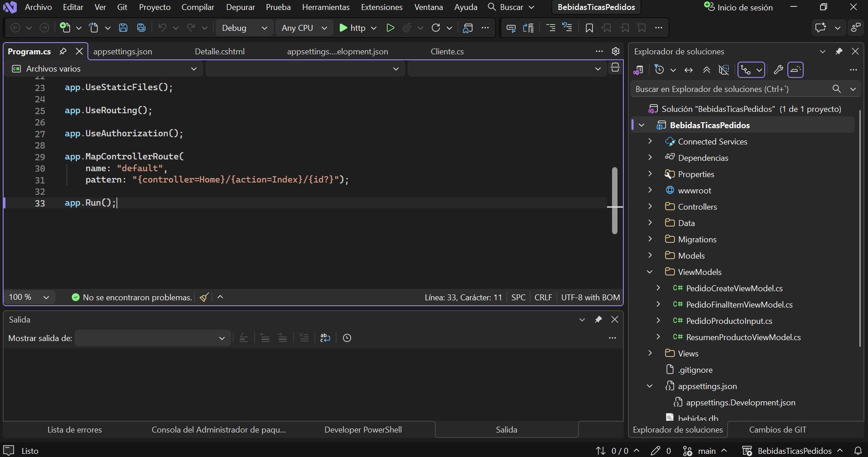This screenshot has height=457, width=868.
Task: Open the Debug configuration dropdown
Action: (x=244, y=28)
